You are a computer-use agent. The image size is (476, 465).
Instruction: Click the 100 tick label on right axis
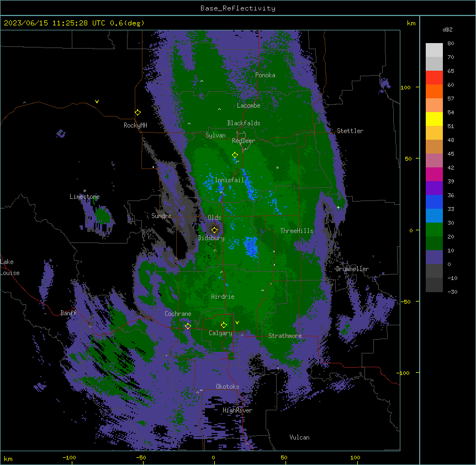click(x=405, y=87)
